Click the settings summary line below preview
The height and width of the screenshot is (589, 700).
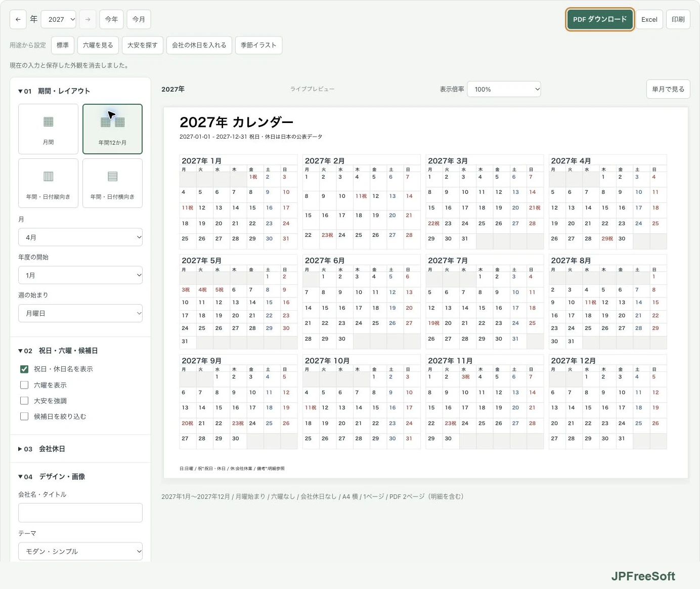pos(312,496)
